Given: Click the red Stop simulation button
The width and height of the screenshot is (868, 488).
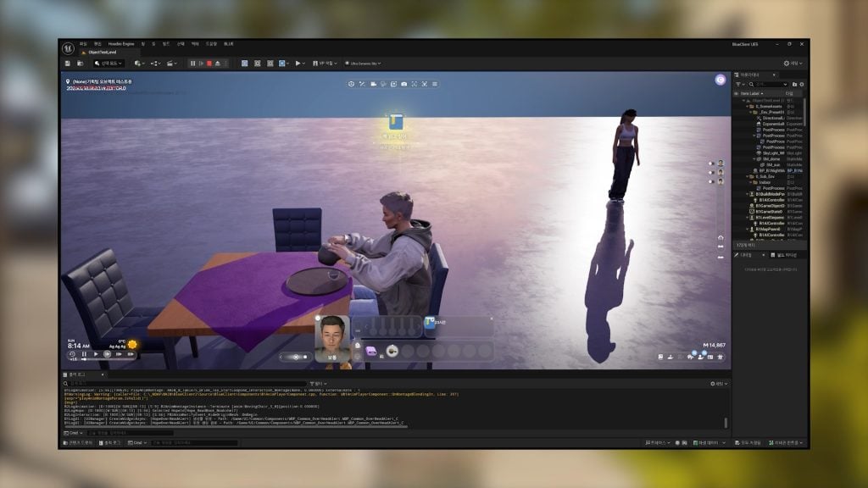Looking at the screenshot, I should [209, 64].
